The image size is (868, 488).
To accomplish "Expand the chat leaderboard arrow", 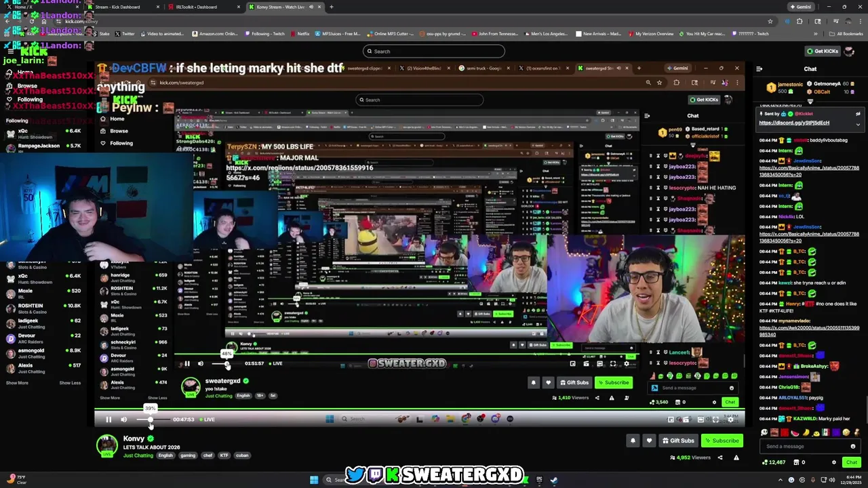I will pyautogui.click(x=810, y=102).
